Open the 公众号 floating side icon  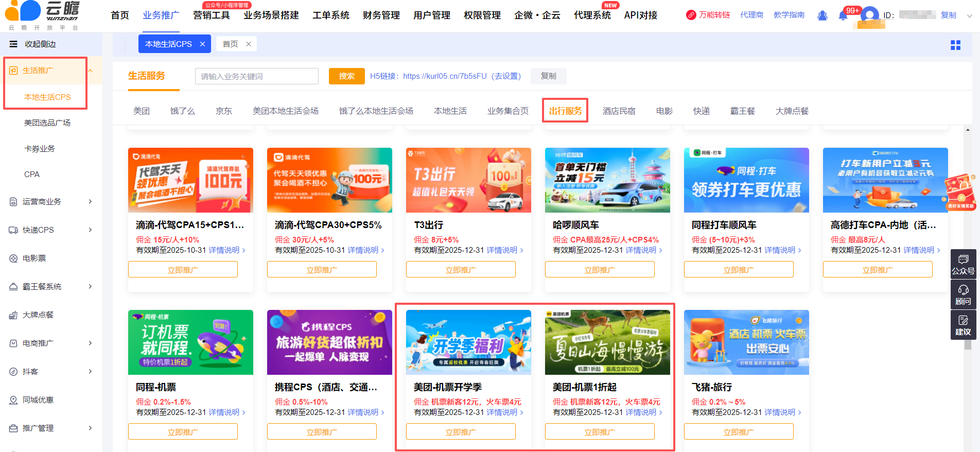[962, 264]
